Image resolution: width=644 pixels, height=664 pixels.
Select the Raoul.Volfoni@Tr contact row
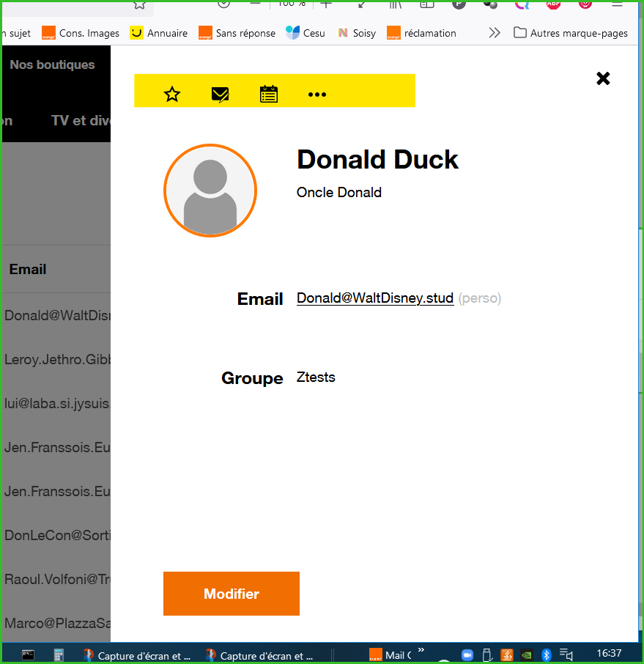click(56, 580)
